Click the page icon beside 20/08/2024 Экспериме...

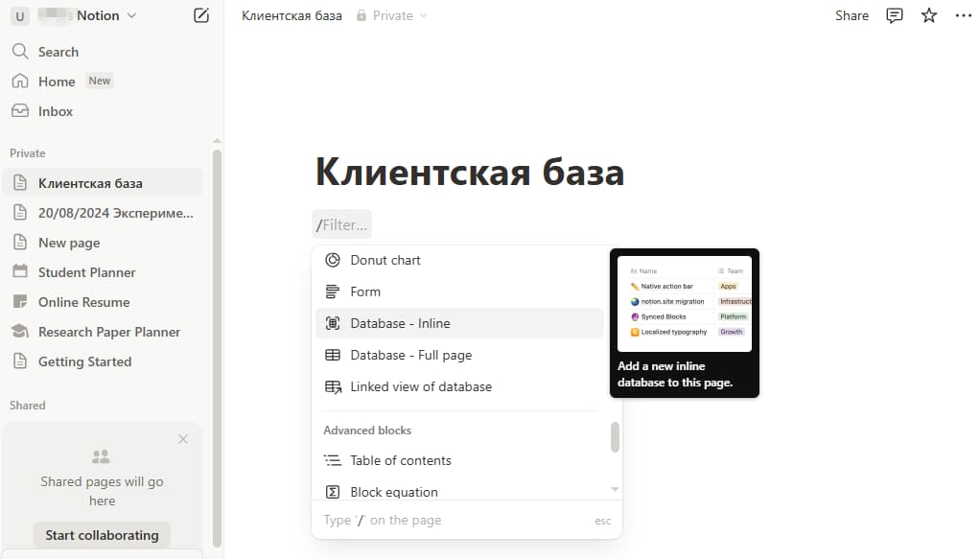coord(20,213)
